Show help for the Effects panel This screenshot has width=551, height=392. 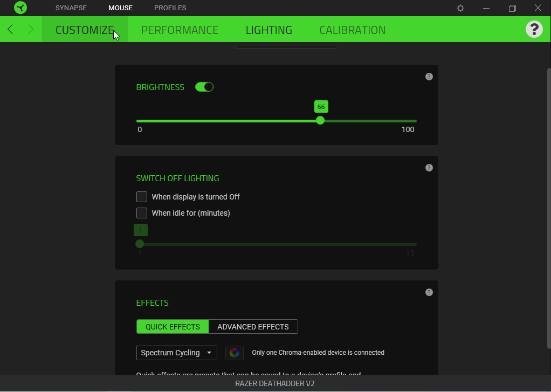(429, 292)
